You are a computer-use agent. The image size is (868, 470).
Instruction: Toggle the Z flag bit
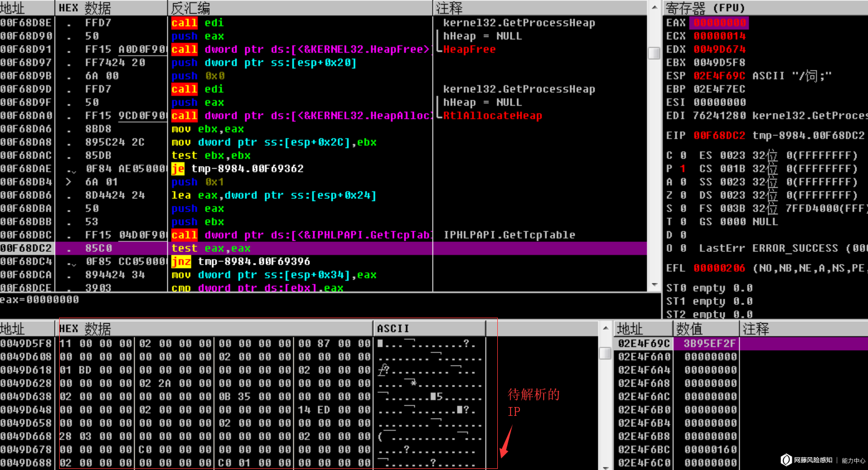[683, 195]
